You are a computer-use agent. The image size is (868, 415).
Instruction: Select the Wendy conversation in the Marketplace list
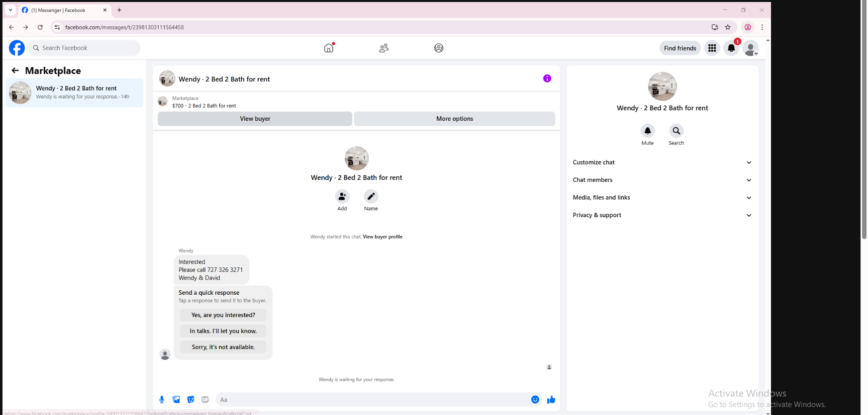point(75,92)
